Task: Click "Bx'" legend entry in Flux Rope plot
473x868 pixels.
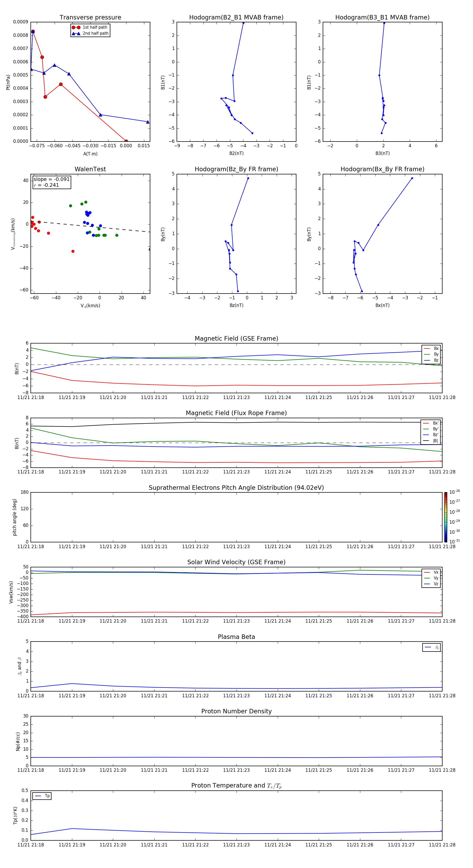Action: 431,423
